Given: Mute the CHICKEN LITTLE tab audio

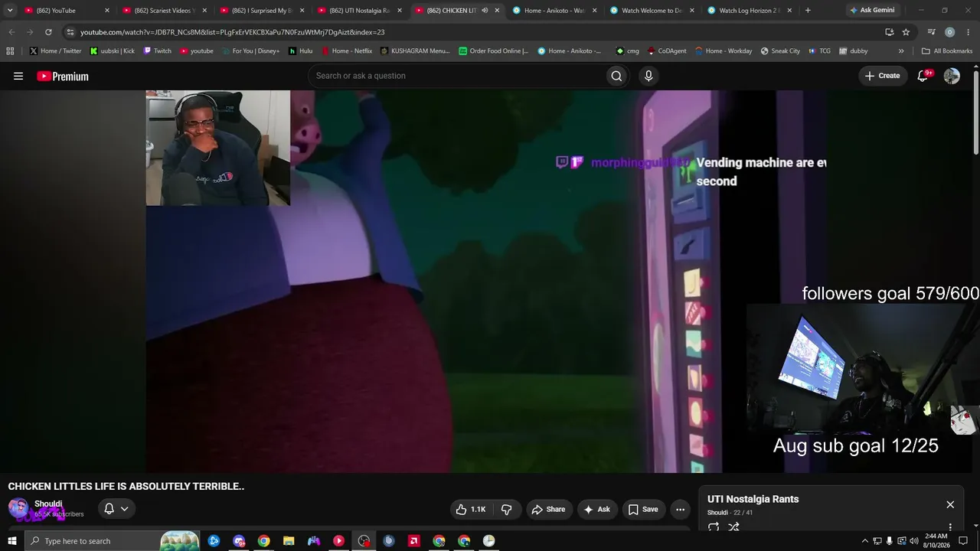Looking at the screenshot, I should [485, 11].
